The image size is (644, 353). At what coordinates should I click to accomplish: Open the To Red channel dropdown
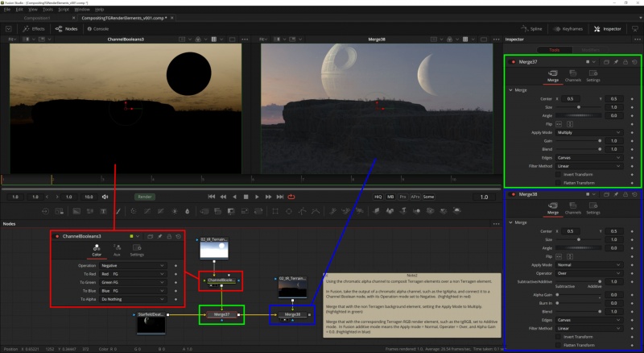coord(133,274)
